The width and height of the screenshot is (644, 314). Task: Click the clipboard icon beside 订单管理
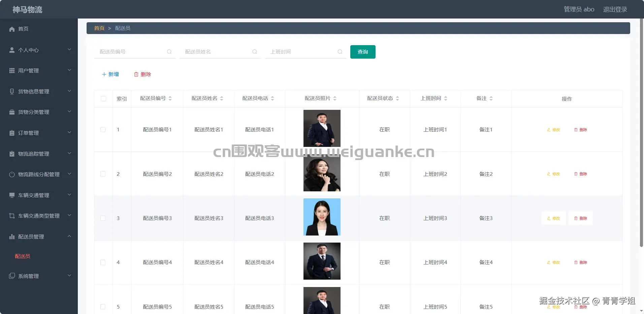tap(12, 133)
